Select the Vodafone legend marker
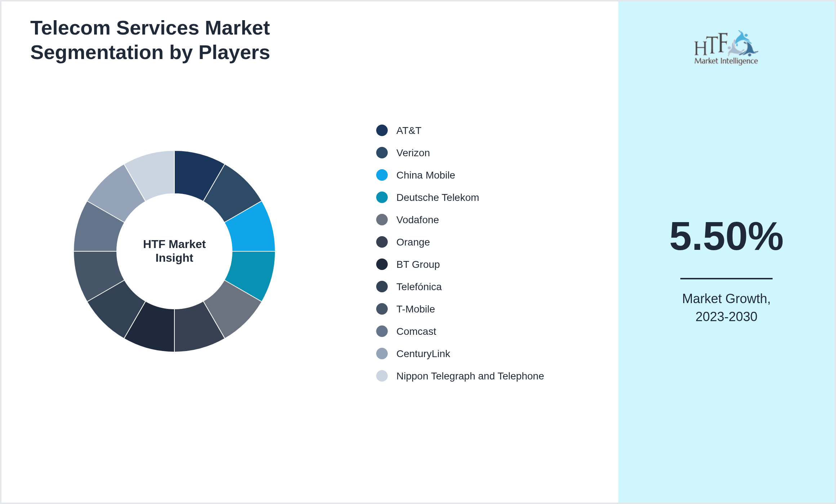The image size is (836, 504). pos(381,220)
